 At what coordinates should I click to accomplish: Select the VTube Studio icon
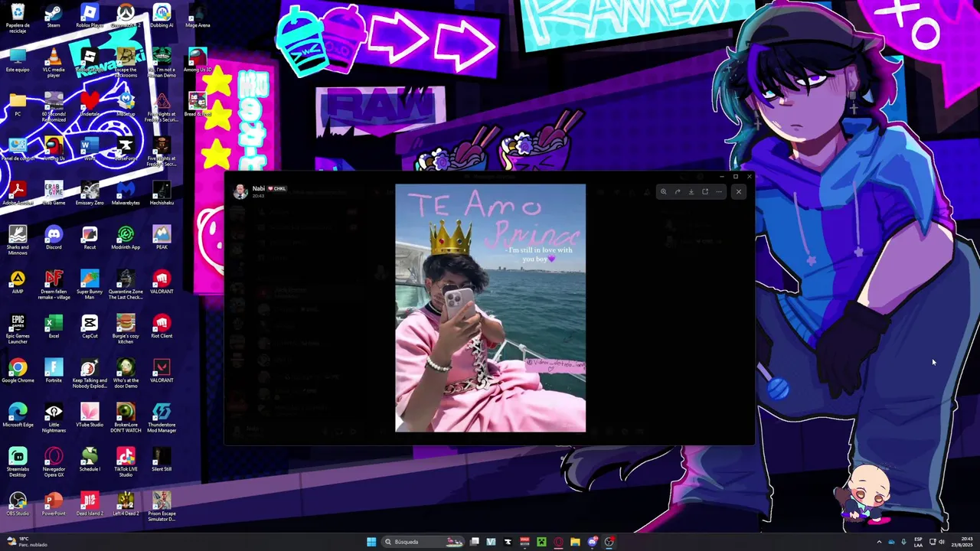pos(90,416)
